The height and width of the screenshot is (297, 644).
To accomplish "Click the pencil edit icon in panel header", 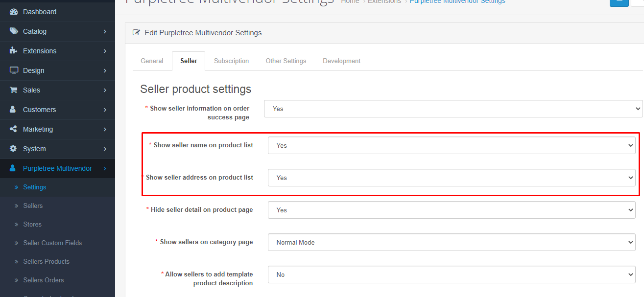I will pos(136,33).
